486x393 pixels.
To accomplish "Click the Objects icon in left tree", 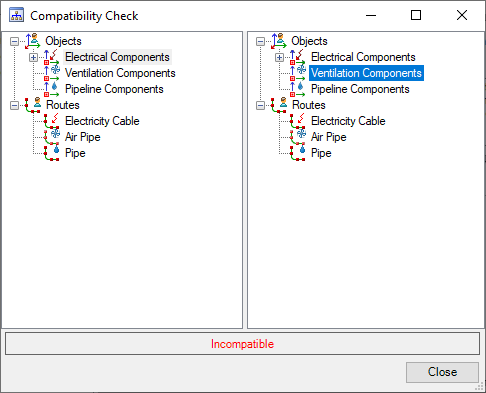I will 33,41.
